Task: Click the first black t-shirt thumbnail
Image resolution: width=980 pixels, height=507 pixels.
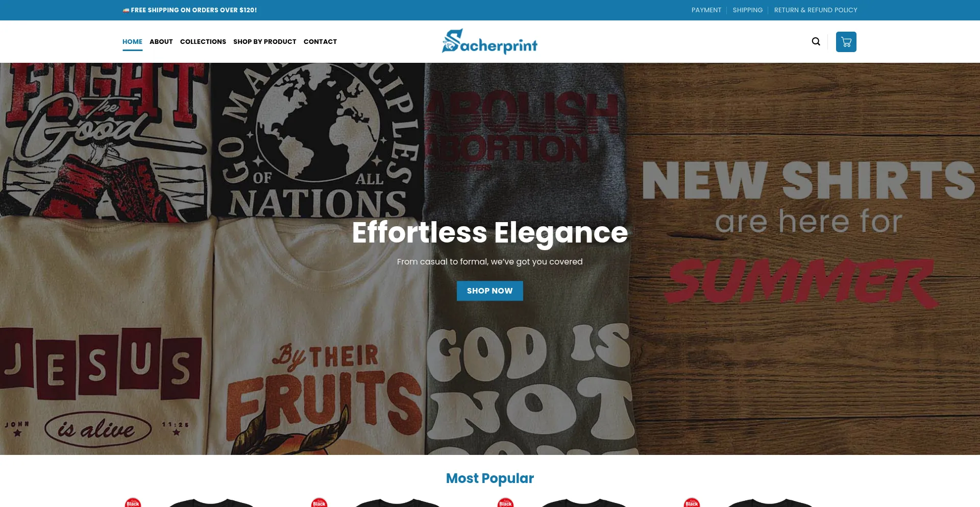Action: [x=211, y=503]
